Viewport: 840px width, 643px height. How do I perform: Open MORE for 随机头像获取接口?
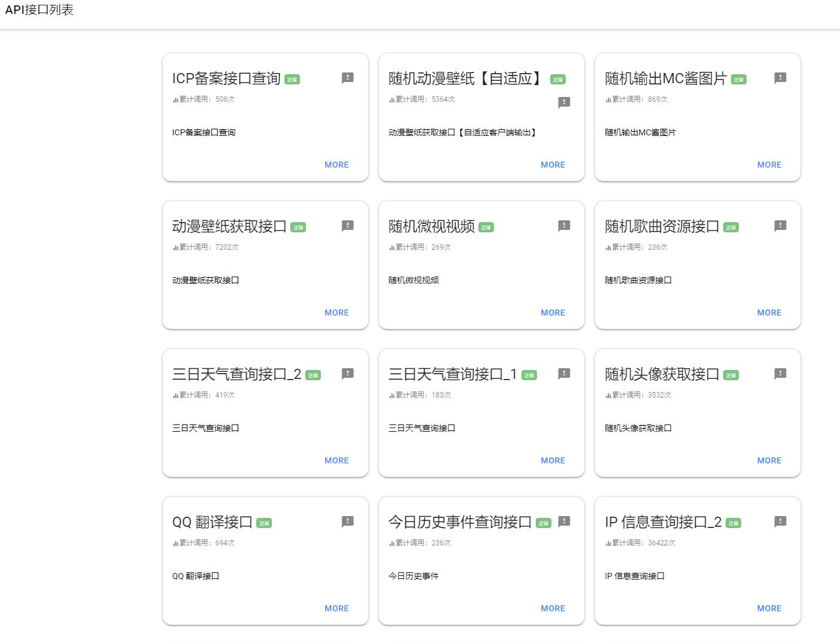click(769, 460)
